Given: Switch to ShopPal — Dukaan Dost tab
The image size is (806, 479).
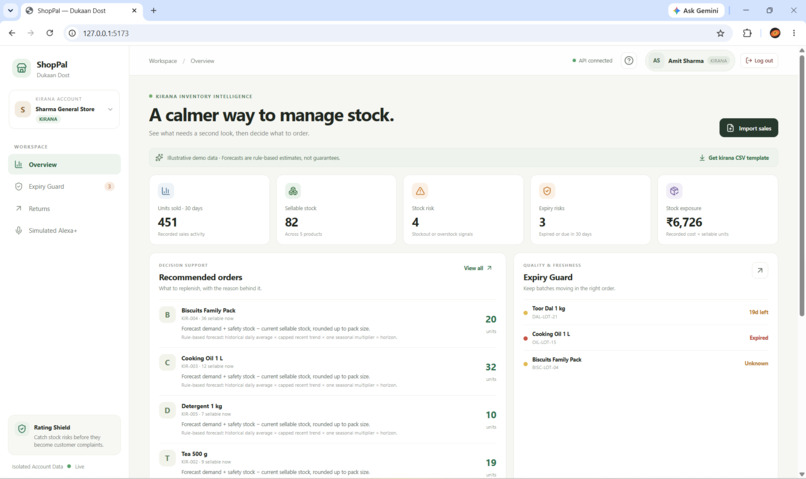Looking at the screenshot, I should coord(81,11).
